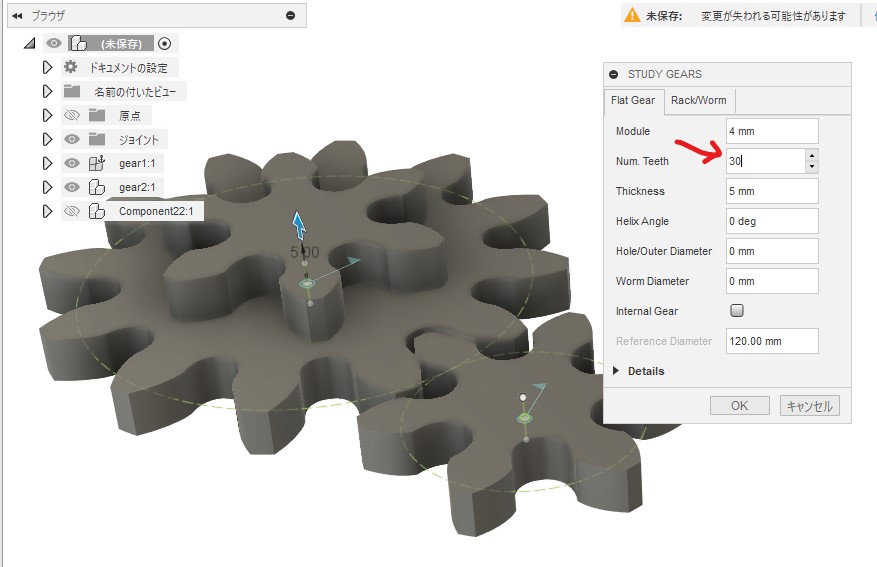
Task: Select the Flat Gear tab
Action: tap(633, 100)
